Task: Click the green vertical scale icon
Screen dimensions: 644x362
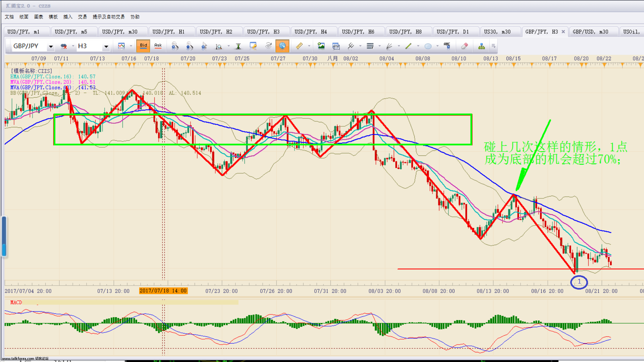Action: click(x=238, y=46)
